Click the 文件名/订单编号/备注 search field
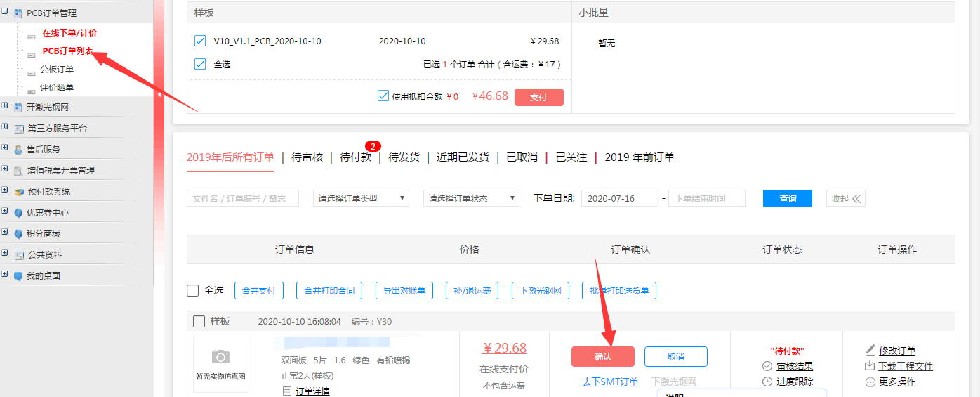Image resolution: width=980 pixels, height=397 pixels. pos(243,199)
